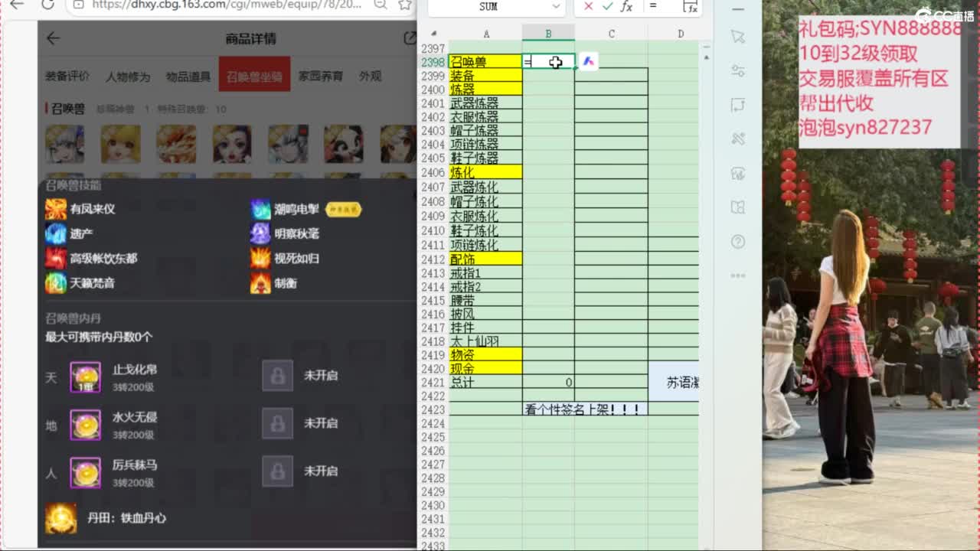
Task: Click the locked slot in the 人 row
Action: [277, 471]
